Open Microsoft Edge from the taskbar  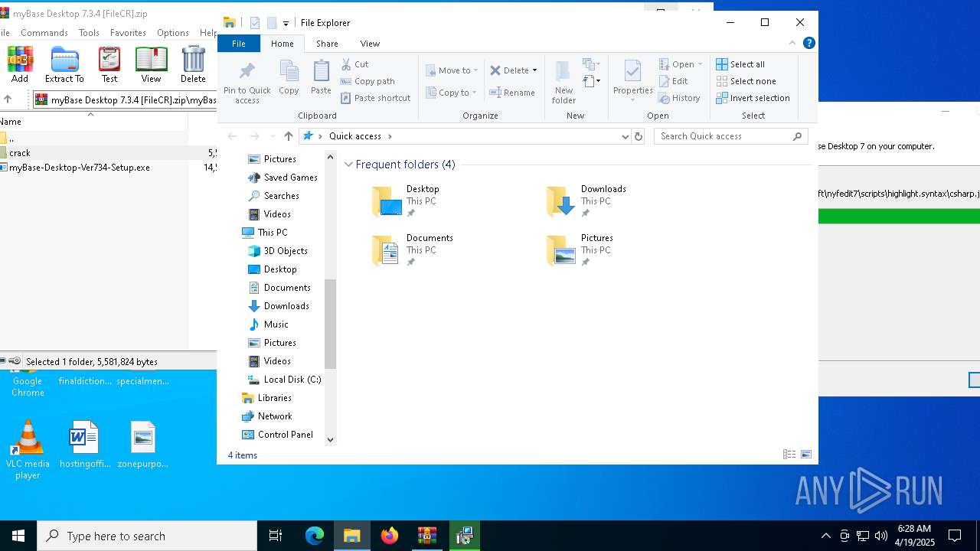click(315, 536)
